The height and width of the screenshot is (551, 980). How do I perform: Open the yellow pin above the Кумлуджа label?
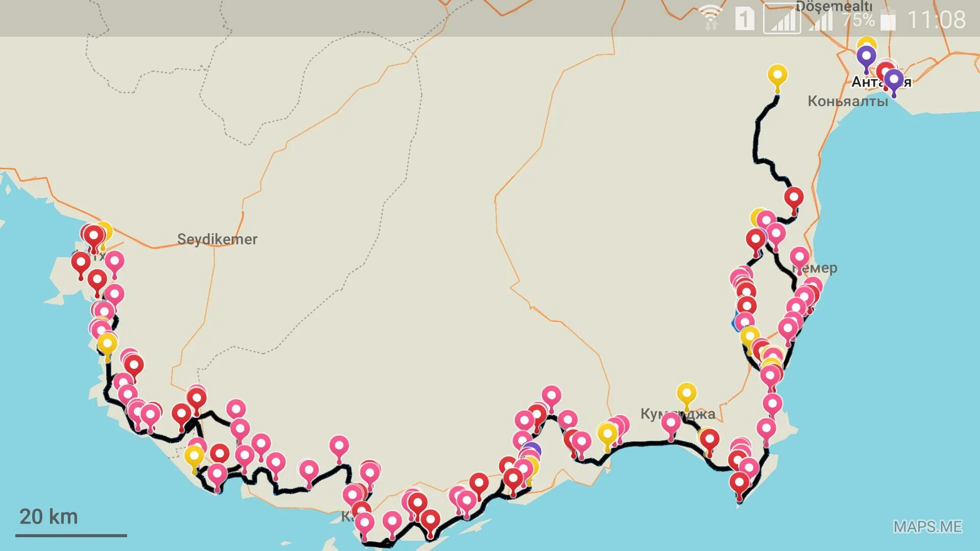point(687,395)
